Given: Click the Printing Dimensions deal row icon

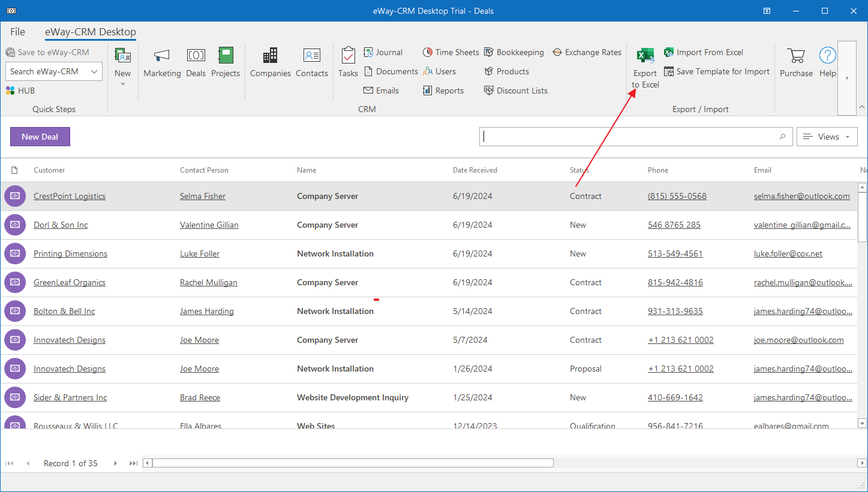Looking at the screenshot, I should point(15,253).
